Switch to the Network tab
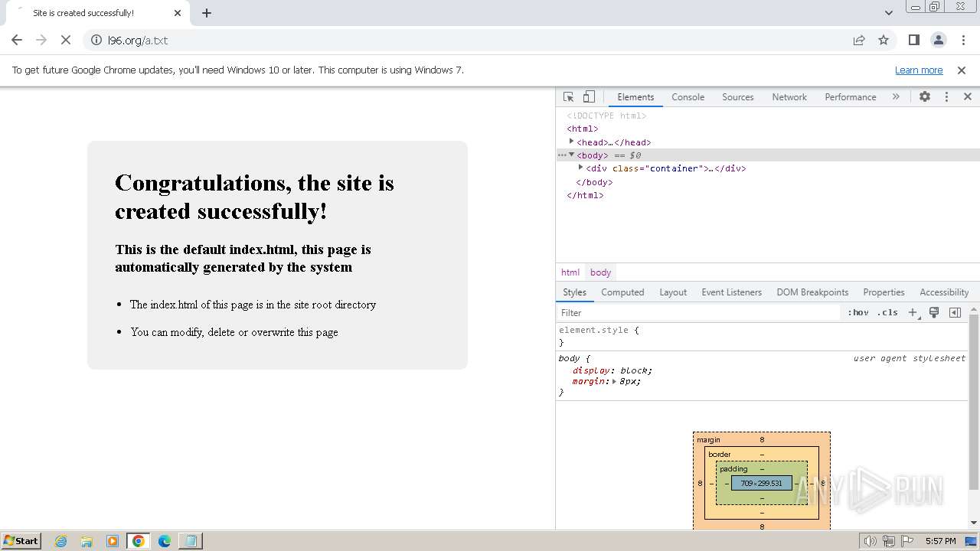The width and height of the screenshot is (980, 551). [789, 97]
